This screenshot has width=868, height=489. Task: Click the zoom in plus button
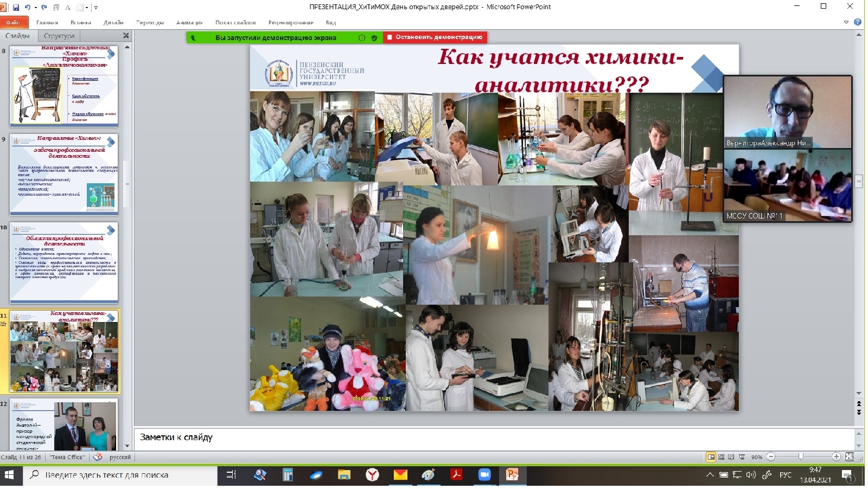836,457
